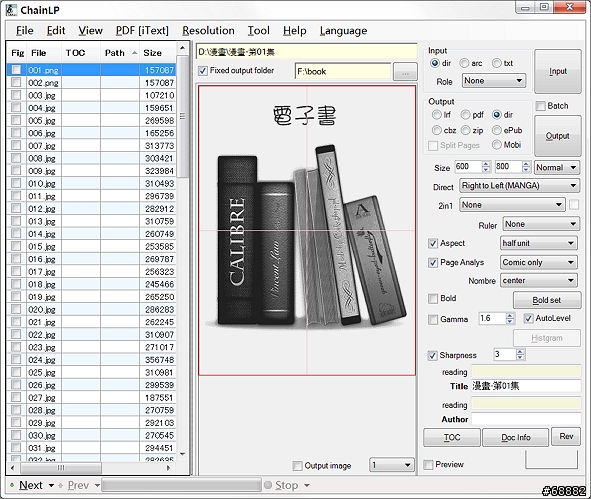Adjust the Sharpness value spinner
Image resolution: width=591 pixels, height=499 pixels.
click(520, 354)
